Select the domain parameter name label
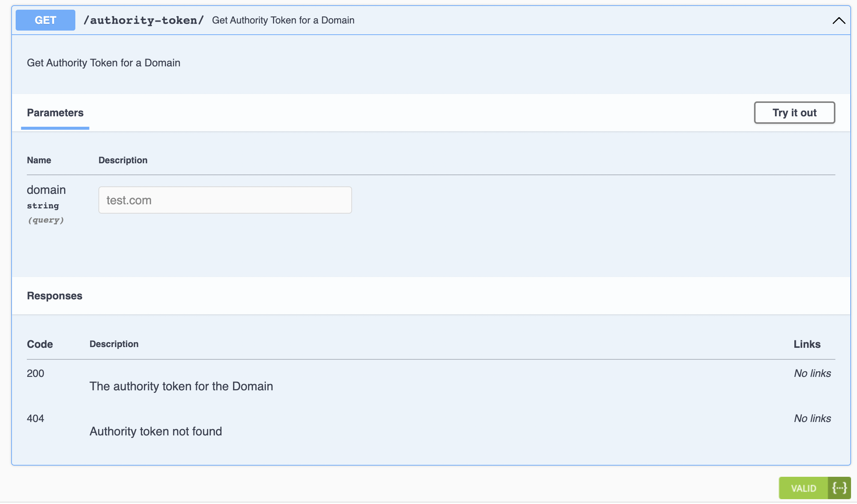Viewport: 857px width, 504px height. 46,190
